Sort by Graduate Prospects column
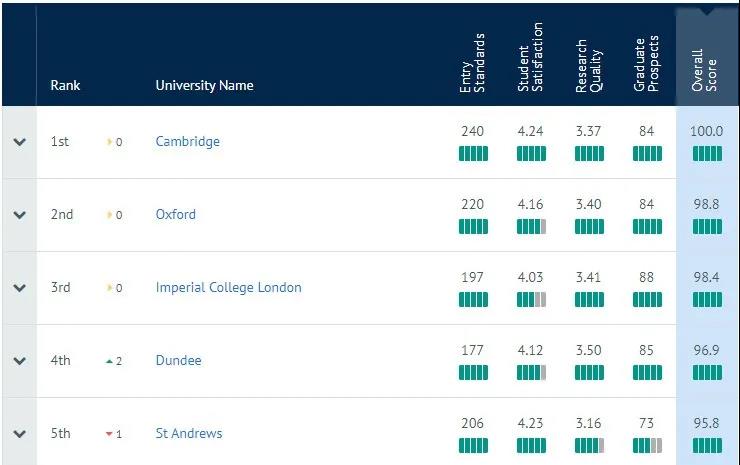740x465 pixels. pos(646,64)
